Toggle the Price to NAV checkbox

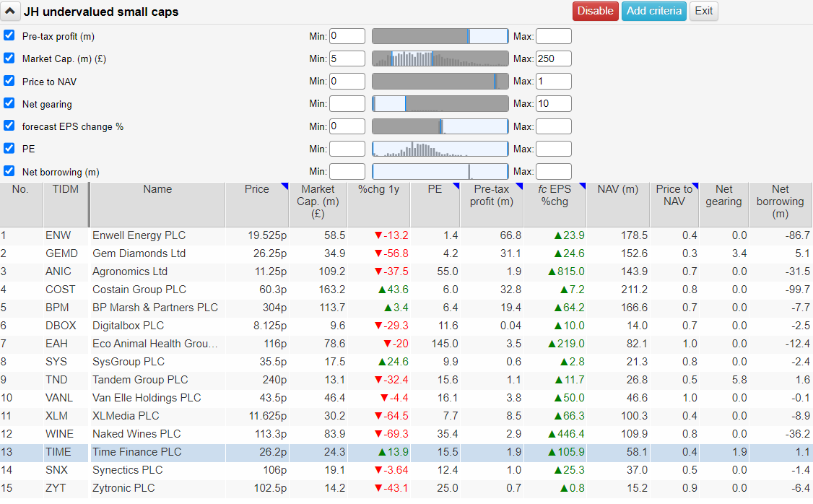click(x=9, y=80)
